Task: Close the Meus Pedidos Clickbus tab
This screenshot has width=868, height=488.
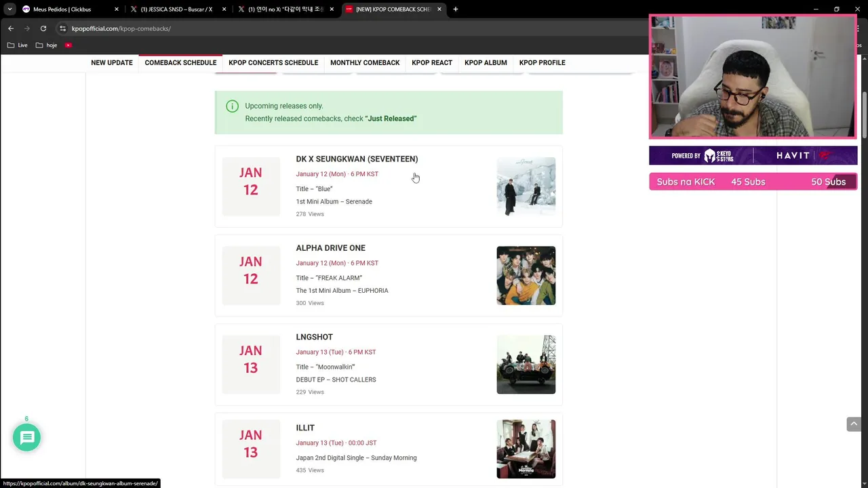Action: tap(117, 9)
